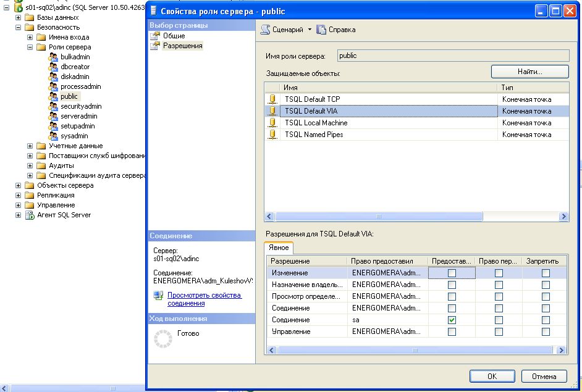The width and height of the screenshot is (582, 392).
Task: Click the permissions grid horizontal scrollbar thumb
Action: click(415, 351)
